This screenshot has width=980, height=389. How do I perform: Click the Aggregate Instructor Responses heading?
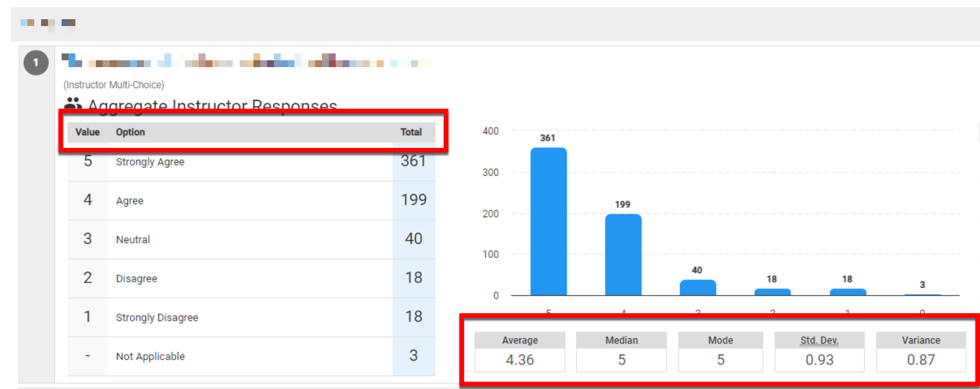tap(212, 105)
